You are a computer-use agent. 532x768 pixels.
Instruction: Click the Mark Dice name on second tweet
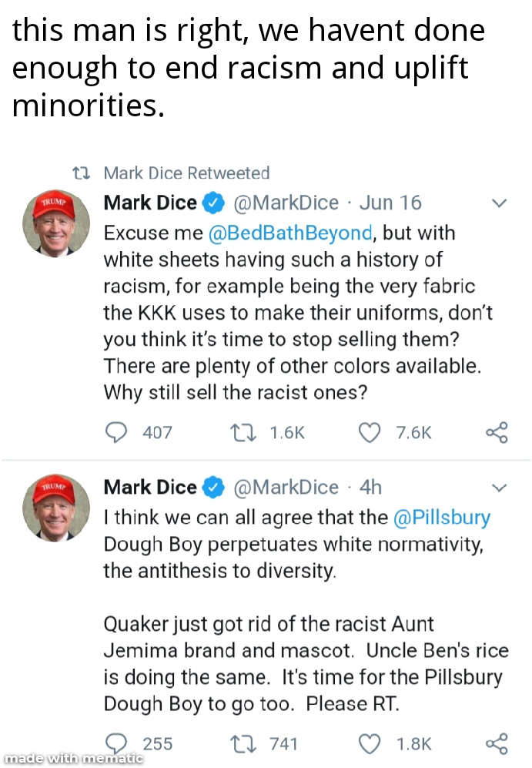150,488
